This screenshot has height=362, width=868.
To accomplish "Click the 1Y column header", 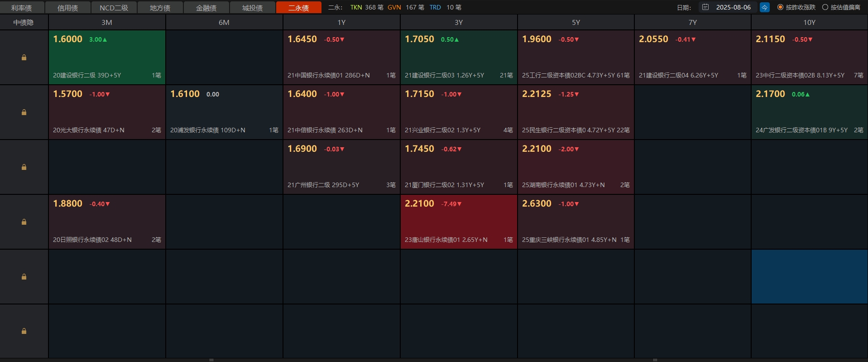I will click(x=341, y=22).
